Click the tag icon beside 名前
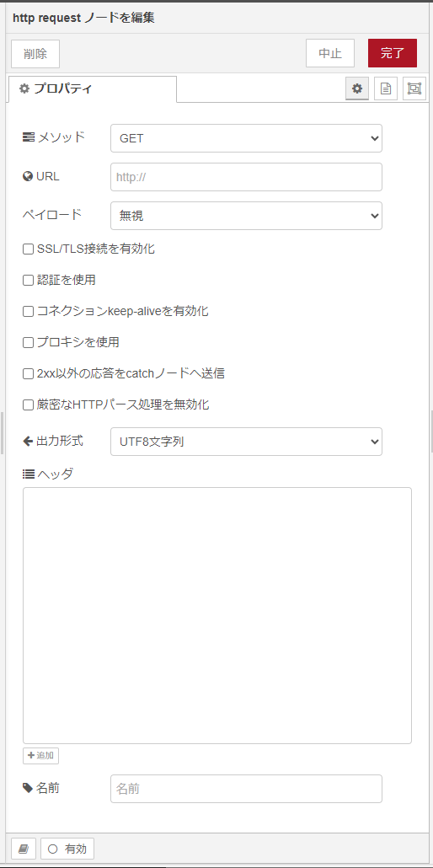 (x=28, y=788)
